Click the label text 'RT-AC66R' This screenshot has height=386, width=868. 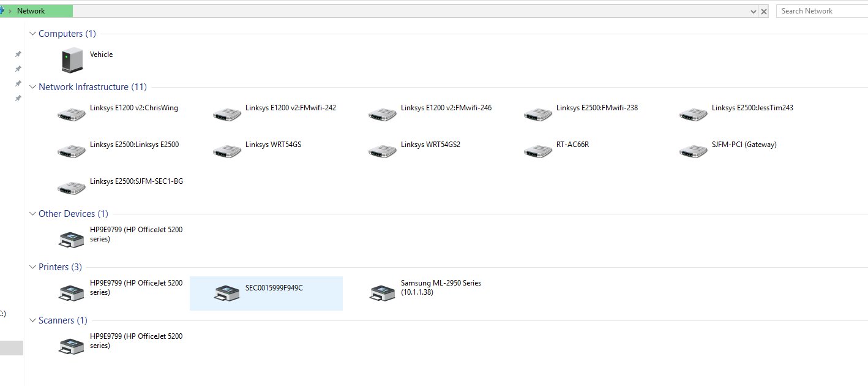pos(572,145)
